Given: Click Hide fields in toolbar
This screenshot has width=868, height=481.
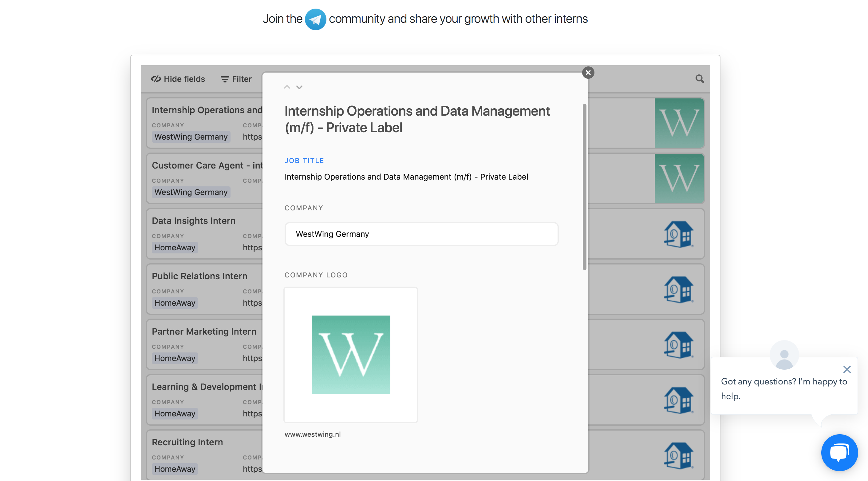Looking at the screenshot, I should (x=178, y=79).
